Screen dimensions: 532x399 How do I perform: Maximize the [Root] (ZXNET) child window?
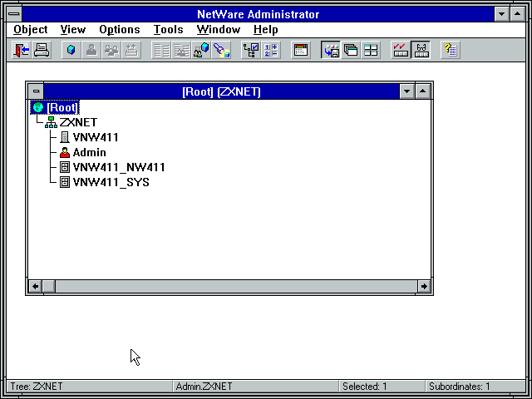point(423,91)
